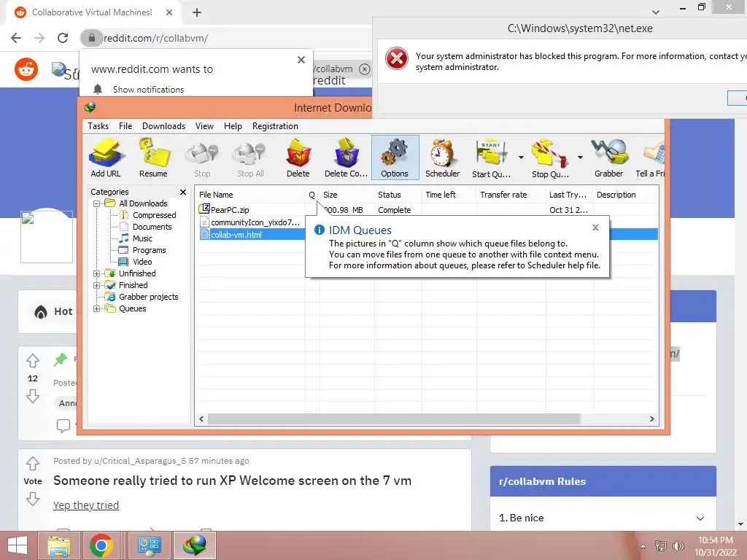Sort by the Transfer rate column header

pos(511,195)
